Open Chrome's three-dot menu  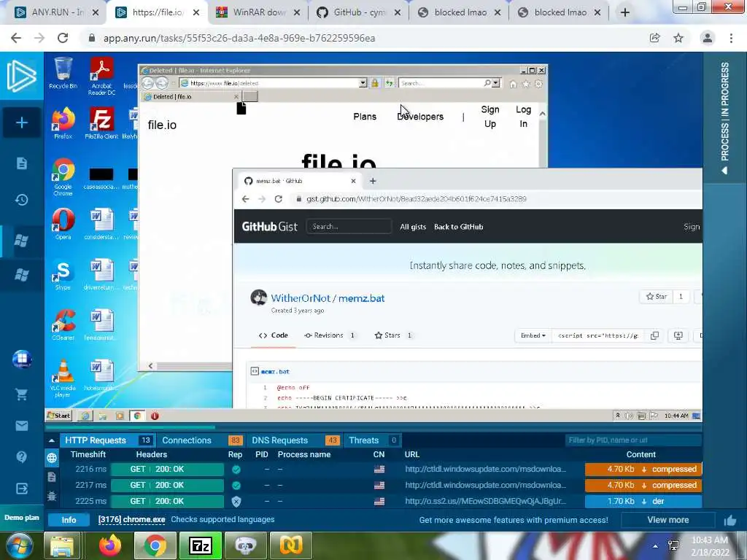point(731,38)
